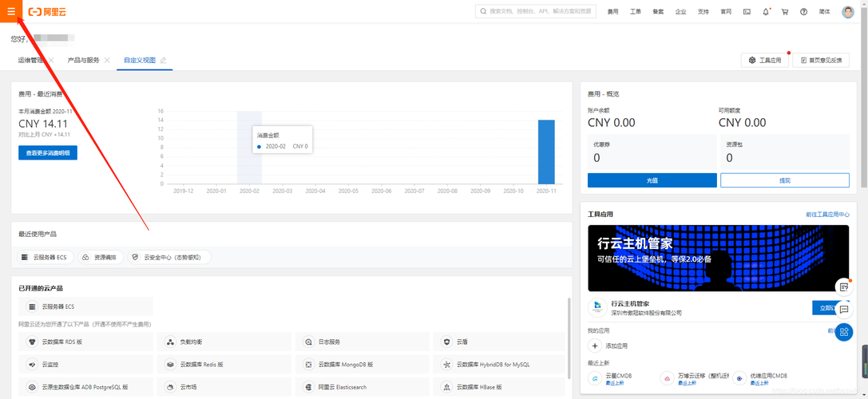Open the 企业 top menu
This screenshot has height=399, width=868.
click(681, 12)
